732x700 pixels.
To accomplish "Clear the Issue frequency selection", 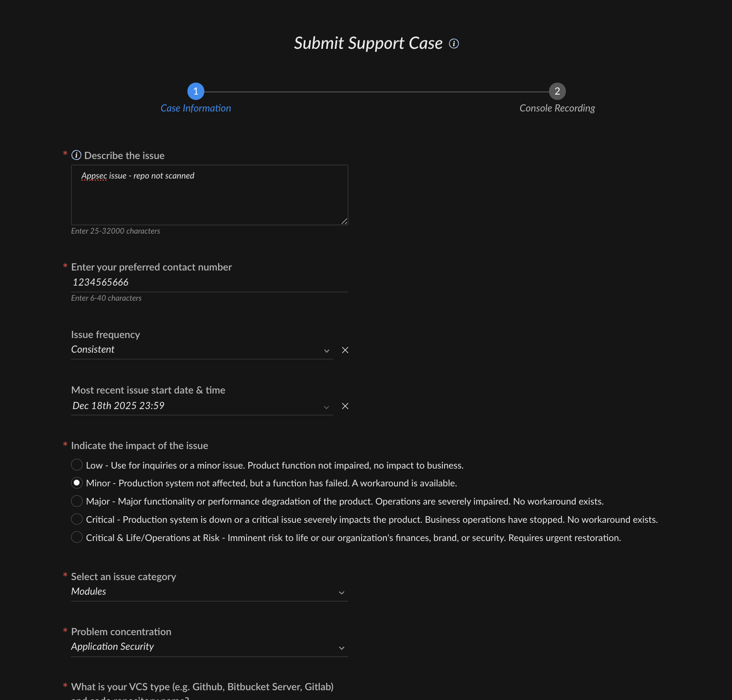I will click(x=345, y=350).
